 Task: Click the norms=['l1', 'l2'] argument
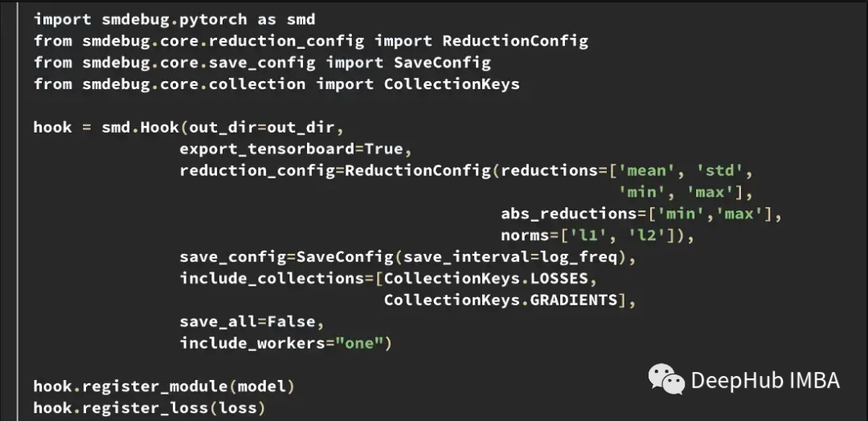[x=592, y=235]
